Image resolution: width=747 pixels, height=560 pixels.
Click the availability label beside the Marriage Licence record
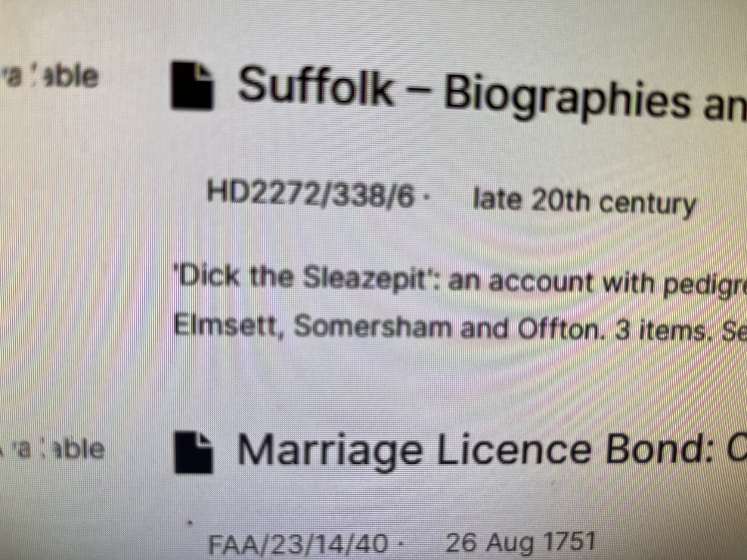tap(52, 448)
